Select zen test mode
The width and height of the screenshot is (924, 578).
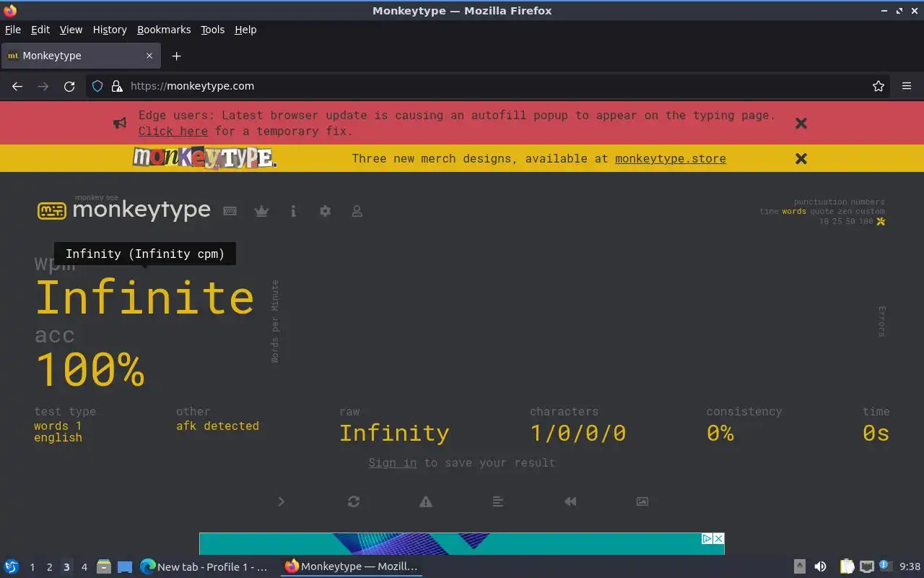click(x=845, y=212)
